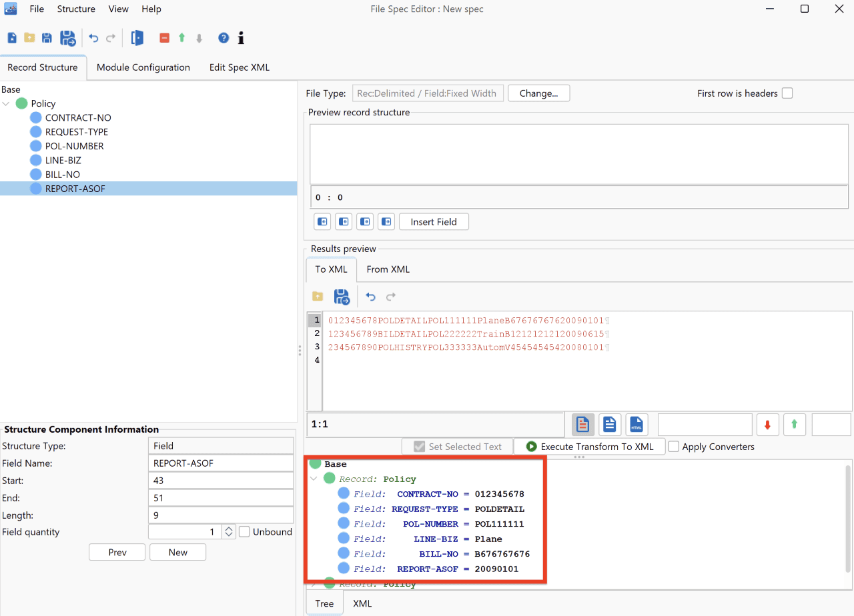Image resolution: width=854 pixels, height=616 pixels.
Task: Run Execute Transform To XML
Action: 589,447
